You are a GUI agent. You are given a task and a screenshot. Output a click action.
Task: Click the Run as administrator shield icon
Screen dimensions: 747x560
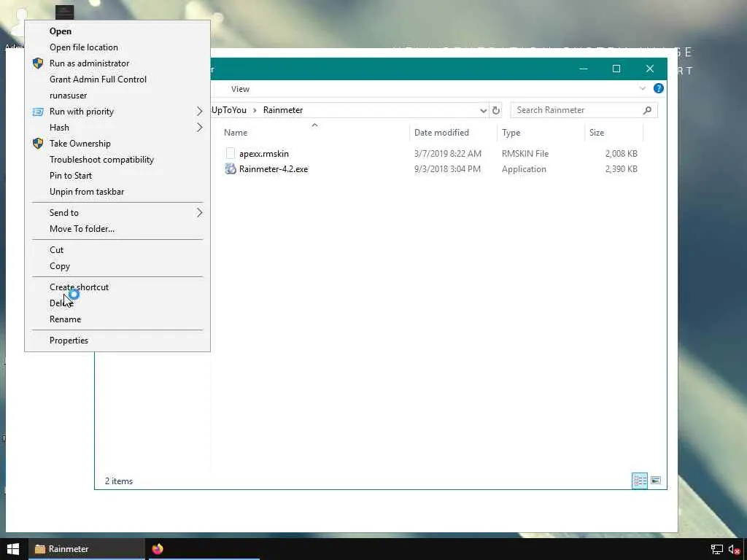[x=38, y=63]
